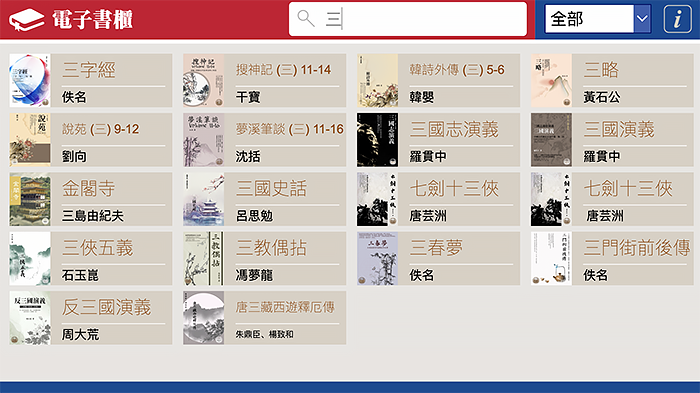Click author 周大荒
The width and height of the screenshot is (700, 393).
(x=80, y=334)
